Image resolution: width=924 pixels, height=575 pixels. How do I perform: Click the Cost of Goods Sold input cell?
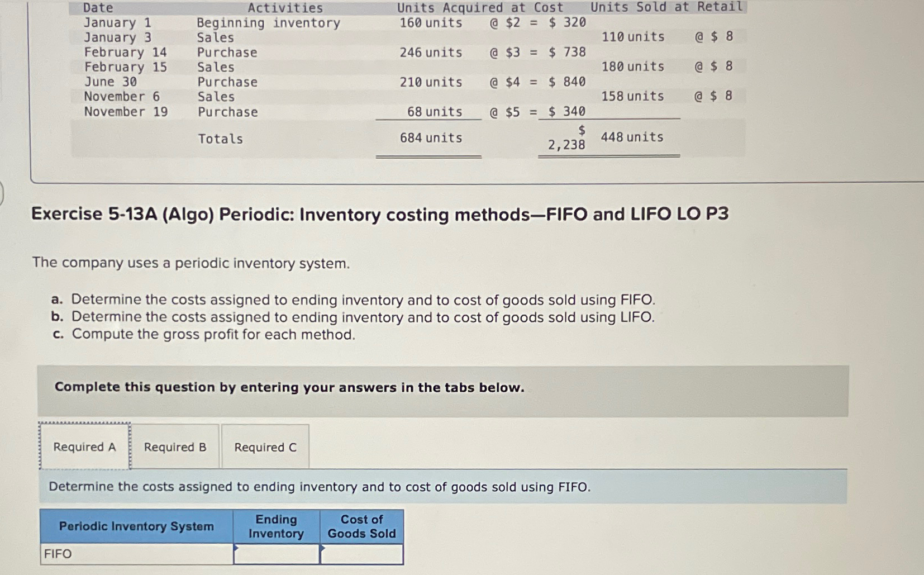363,554
